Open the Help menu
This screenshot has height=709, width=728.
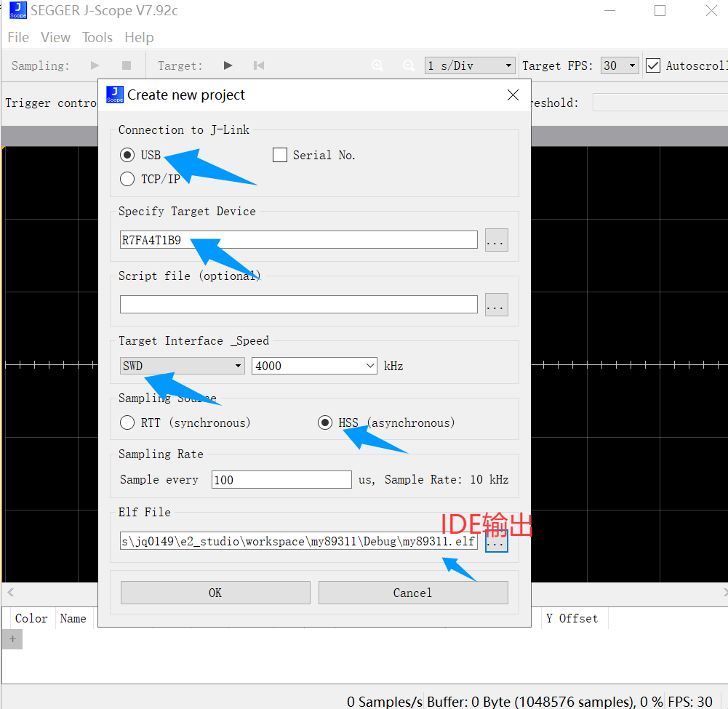pos(139,37)
